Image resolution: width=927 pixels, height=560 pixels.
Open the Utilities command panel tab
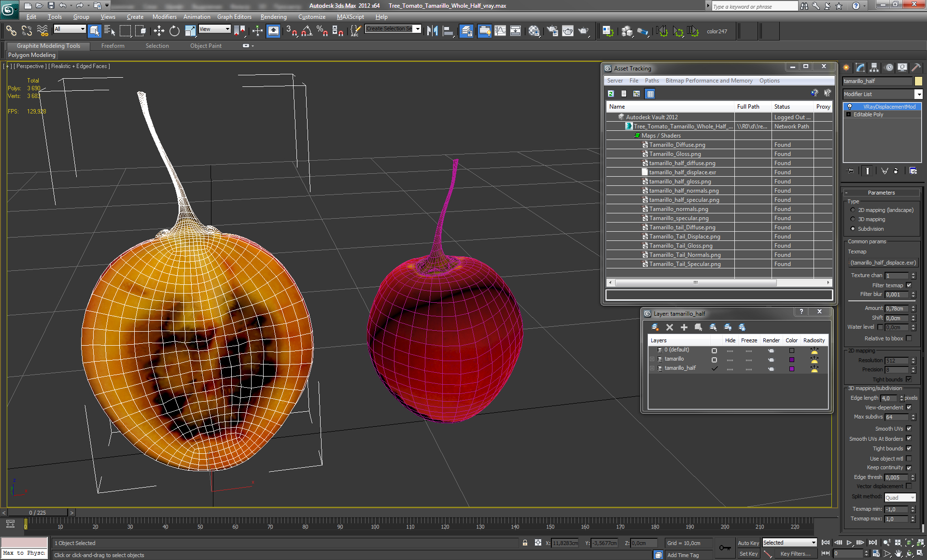[916, 68]
